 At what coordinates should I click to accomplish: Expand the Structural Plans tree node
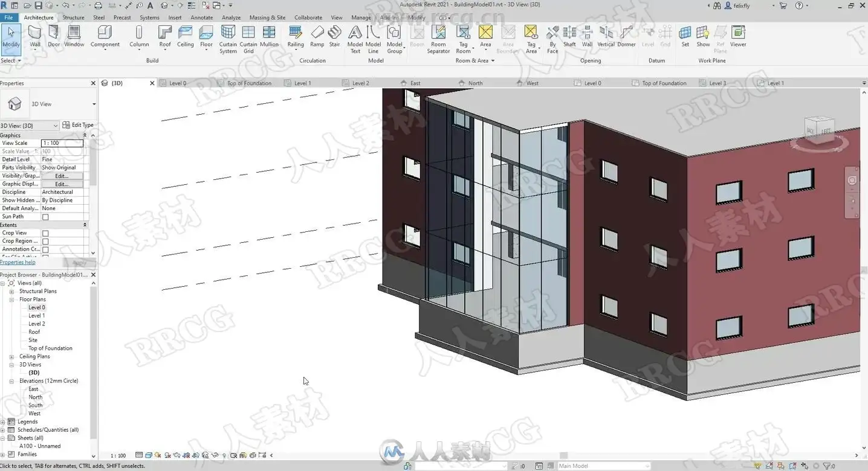click(11, 291)
